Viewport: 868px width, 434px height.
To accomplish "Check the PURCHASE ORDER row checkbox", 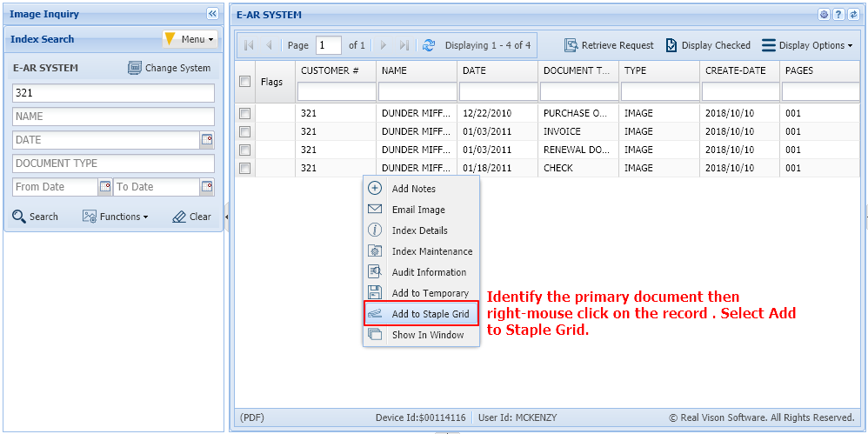I will pyautogui.click(x=245, y=113).
